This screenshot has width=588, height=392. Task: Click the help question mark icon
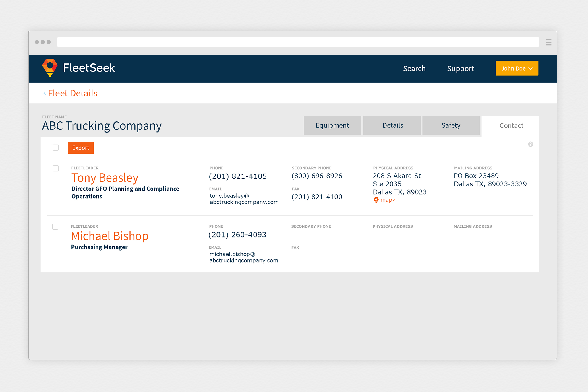click(530, 144)
